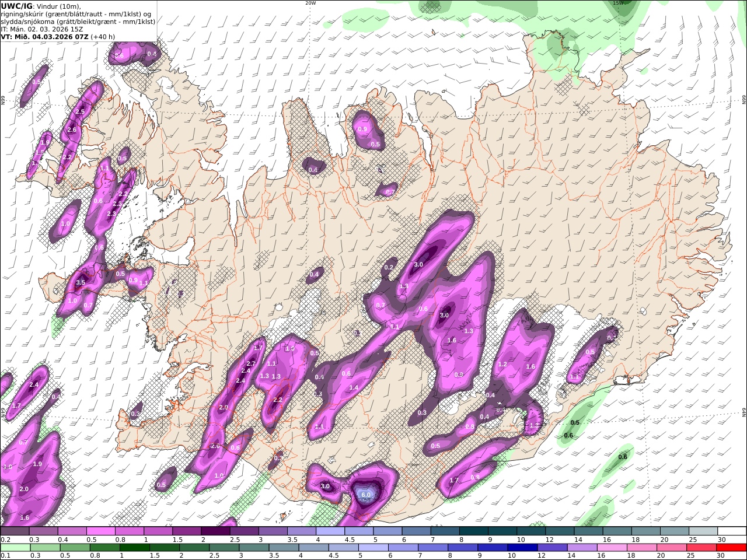Select darkest purple swatch between 2 and 2.5, upper scale
Viewport: 747px width, 560px height.
click(x=216, y=531)
